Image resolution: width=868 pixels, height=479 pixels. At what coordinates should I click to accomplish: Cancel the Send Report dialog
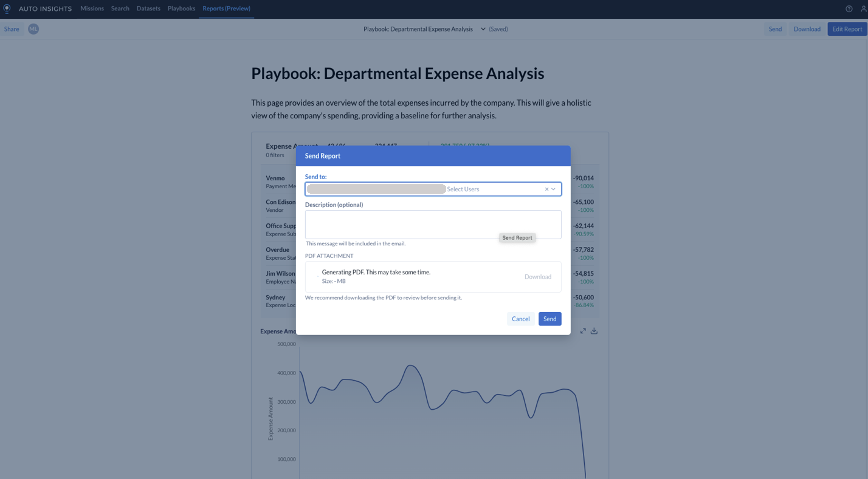[521, 319]
